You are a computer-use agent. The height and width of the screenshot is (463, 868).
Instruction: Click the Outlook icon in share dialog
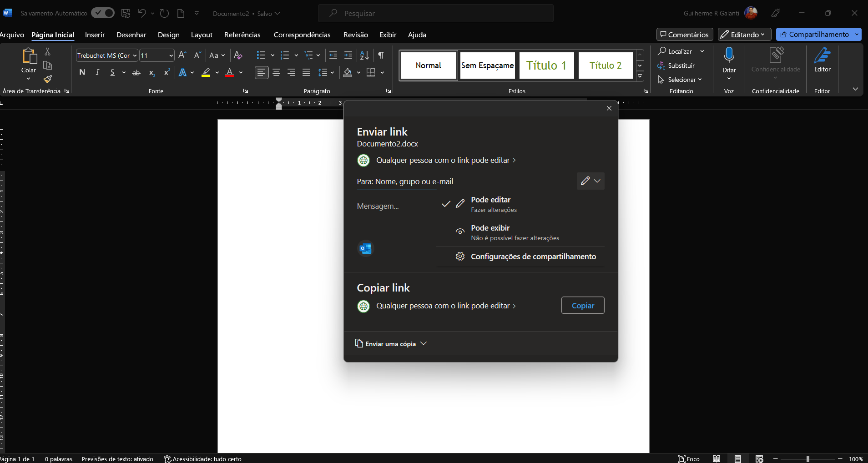(365, 248)
